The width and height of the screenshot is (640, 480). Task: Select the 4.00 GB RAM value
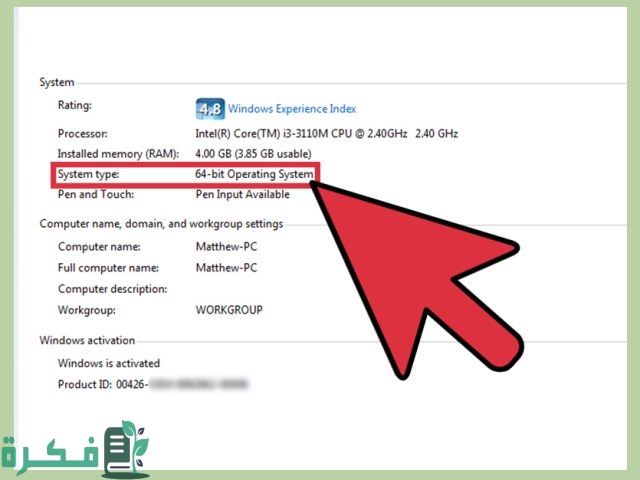[251, 154]
